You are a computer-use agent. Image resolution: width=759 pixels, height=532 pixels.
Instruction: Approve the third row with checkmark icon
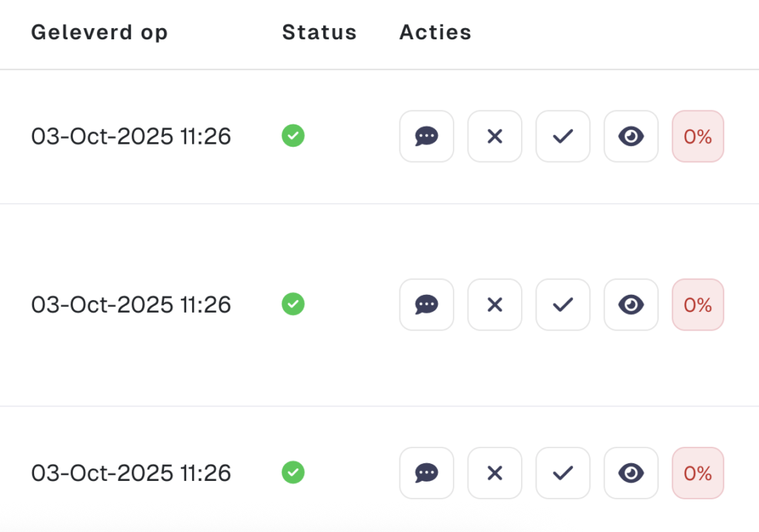tap(563, 473)
